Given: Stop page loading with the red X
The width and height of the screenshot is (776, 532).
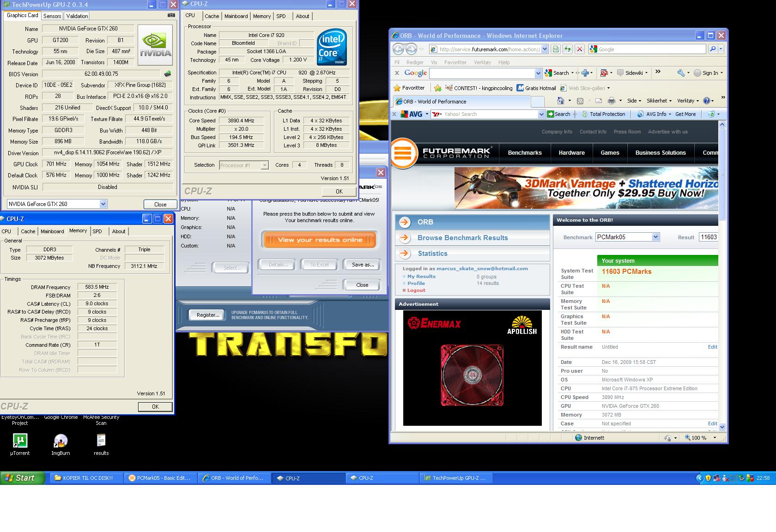Looking at the screenshot, I should [580, 49].
